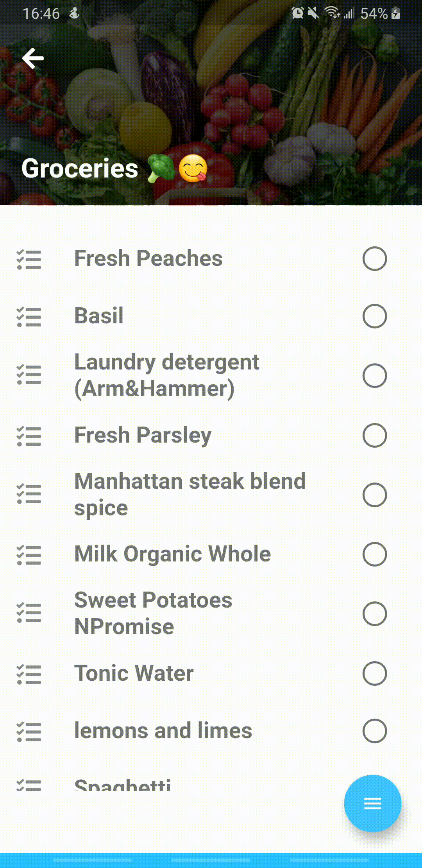Screen dimensions: 422x868
Task: Select Laundry detergent (Arm&Hammer) entry
Action: click(167, 375)
